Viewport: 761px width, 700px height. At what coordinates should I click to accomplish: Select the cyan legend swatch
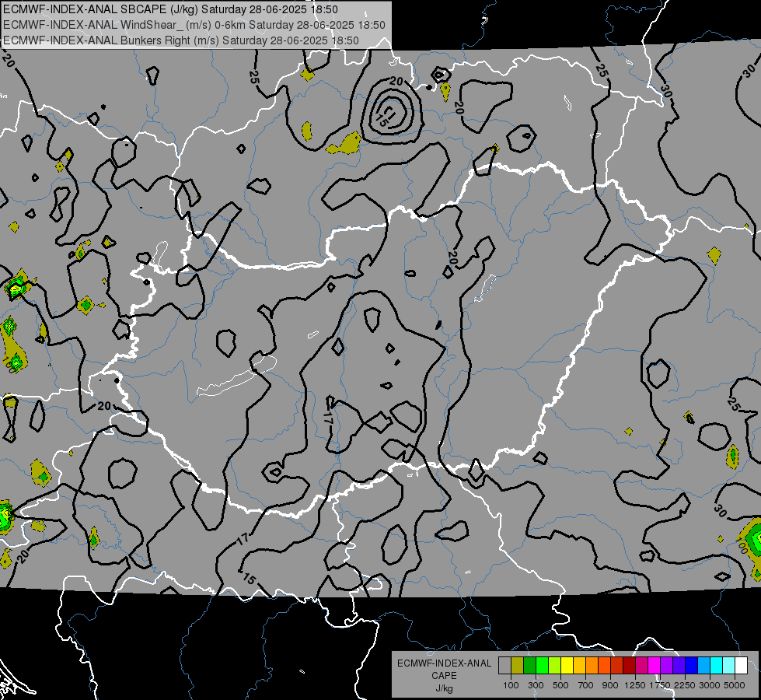point(717,666)
